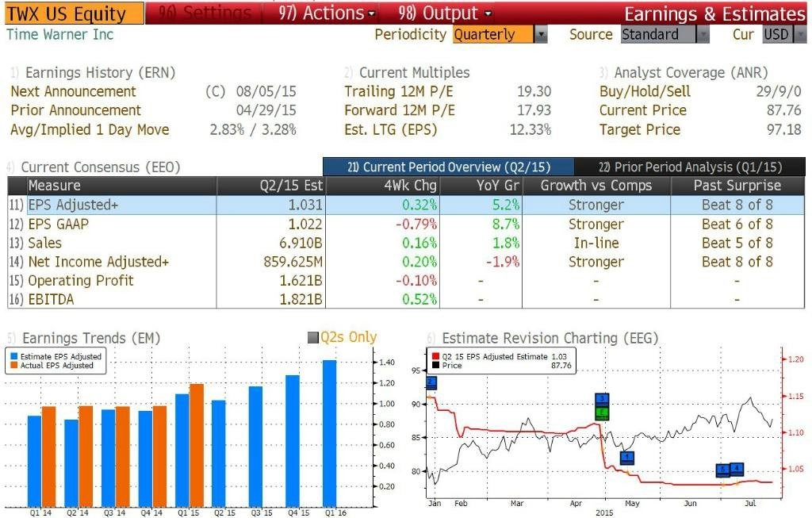
Task: Select the EBITDA row
Action: click(x=406, y=299)
